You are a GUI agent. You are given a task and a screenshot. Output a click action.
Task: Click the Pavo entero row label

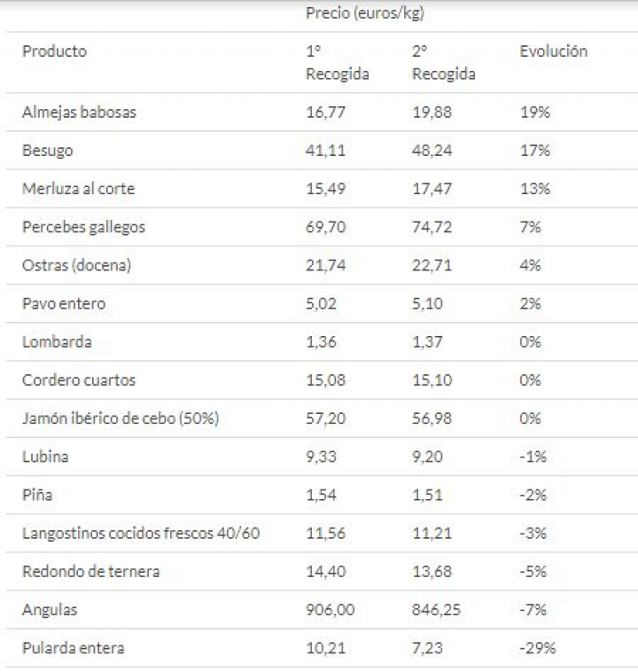coord(64,303)
